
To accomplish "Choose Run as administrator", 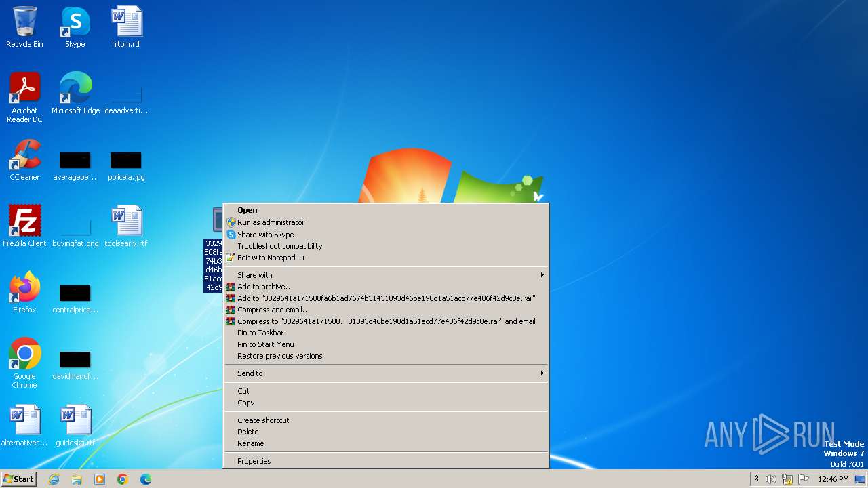I will 386,222.
